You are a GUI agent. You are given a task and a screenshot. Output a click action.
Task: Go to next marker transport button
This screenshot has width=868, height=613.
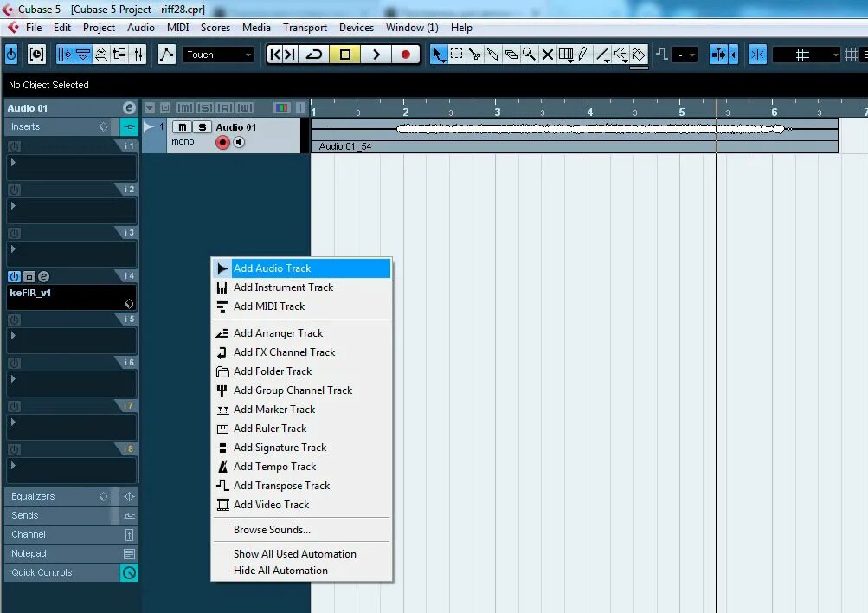coord(290,55)
